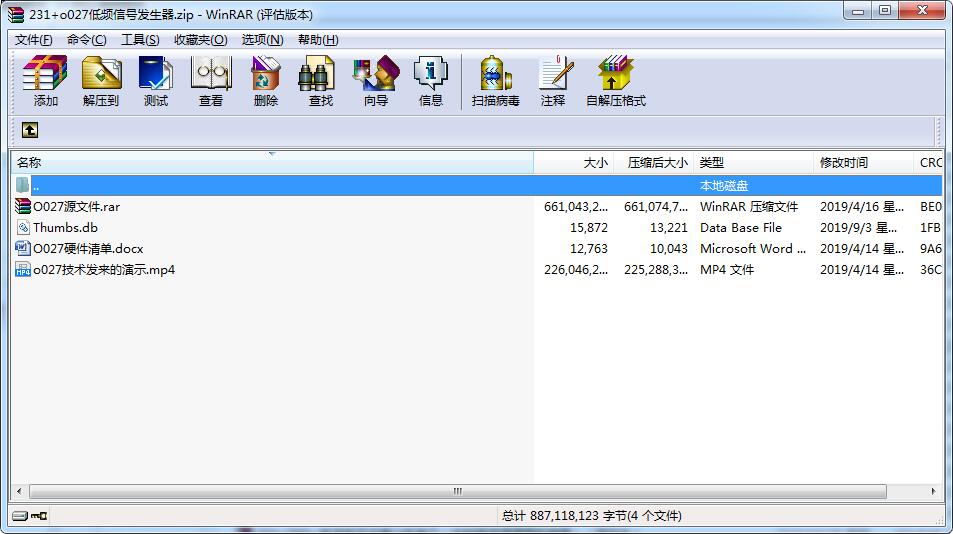Sort by the 名称 column header
Screen dimensions: 953x534
click(272, 163)
